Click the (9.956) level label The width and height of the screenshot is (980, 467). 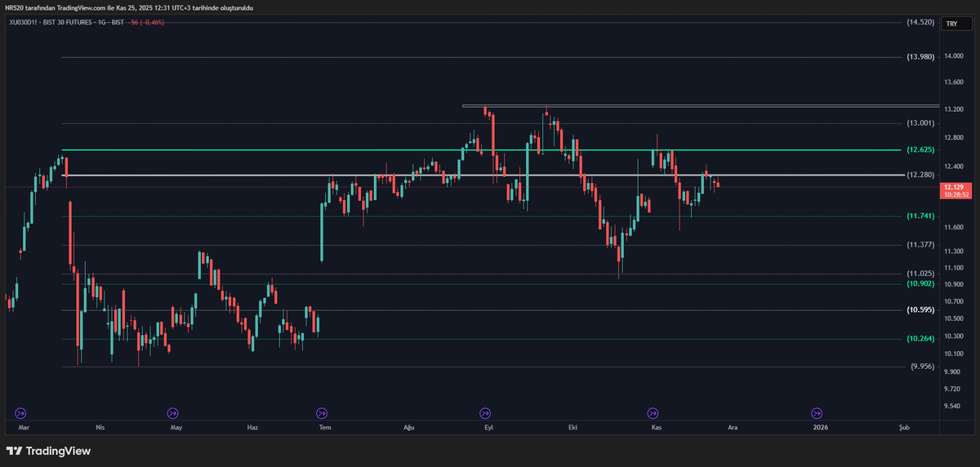(x=923, y=367)
